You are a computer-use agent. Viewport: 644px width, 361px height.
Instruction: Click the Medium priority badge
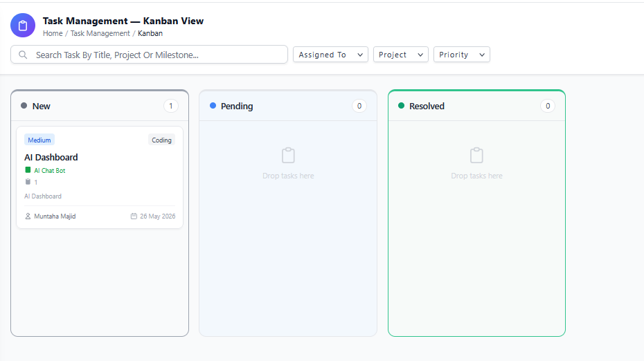pos(39,140)
